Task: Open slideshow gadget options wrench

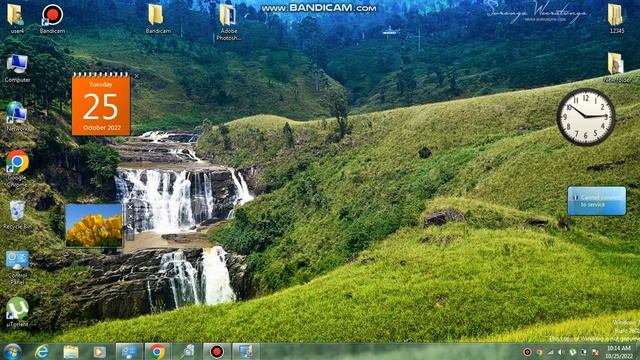Action: pyautogui.click(x=130, y=227)
